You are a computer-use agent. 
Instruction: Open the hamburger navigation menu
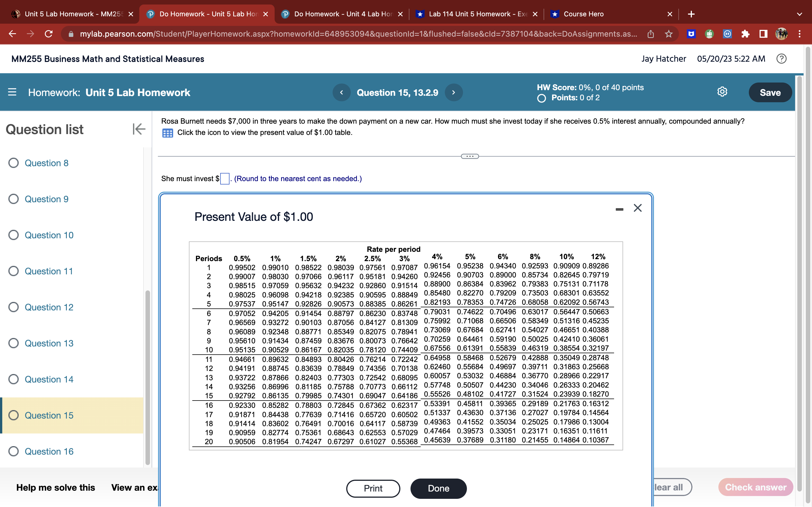click(12, 92)
